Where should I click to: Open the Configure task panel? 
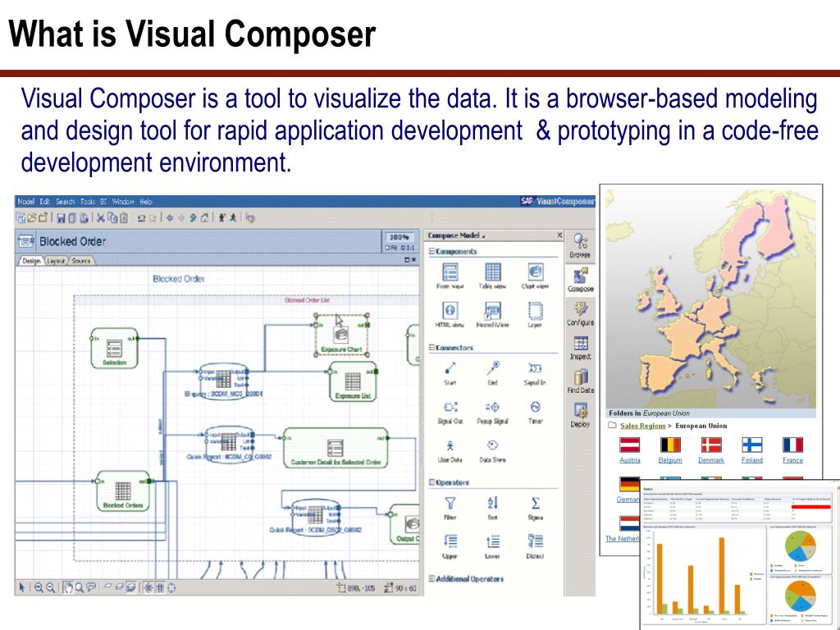tap(580, 313)
